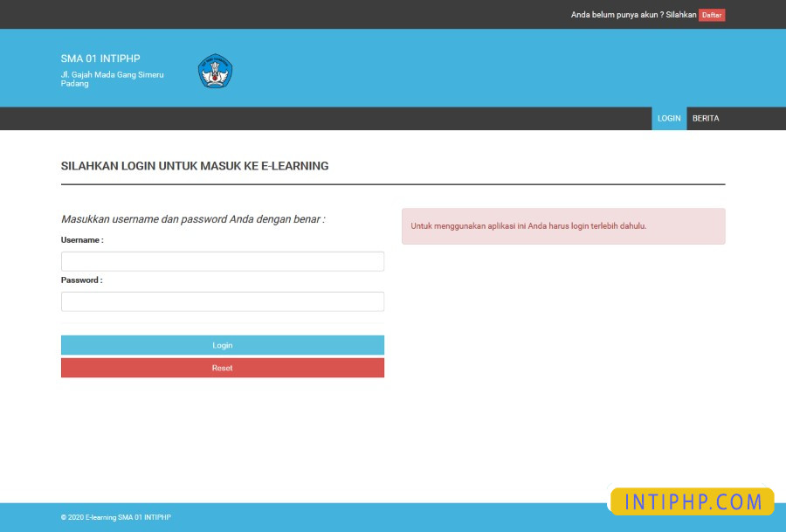
Task: Click the Tut Wuri Handayani school logo
Action: [x=215, y=72]
